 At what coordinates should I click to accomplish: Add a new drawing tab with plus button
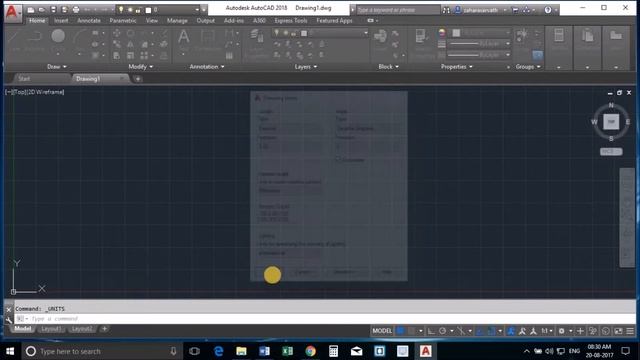(138, 79)
